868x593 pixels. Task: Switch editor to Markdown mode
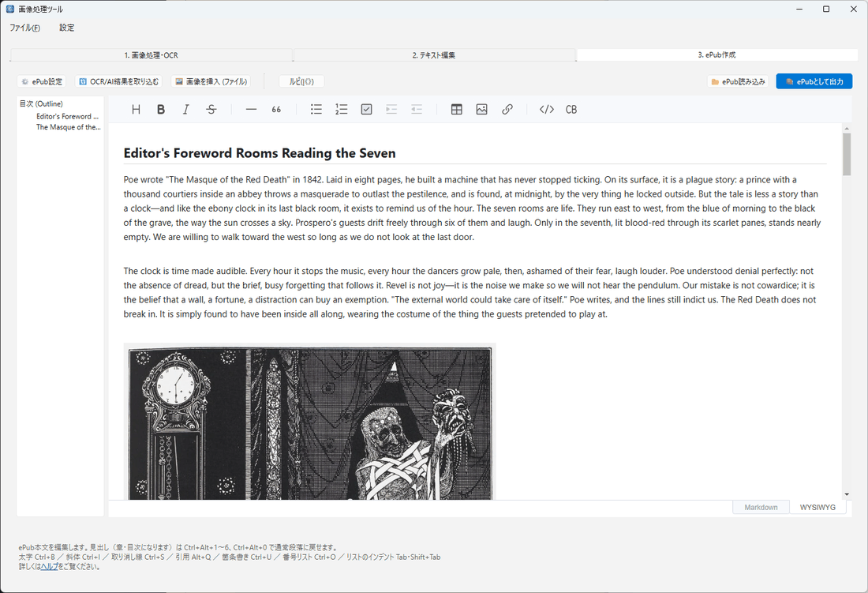761,507
